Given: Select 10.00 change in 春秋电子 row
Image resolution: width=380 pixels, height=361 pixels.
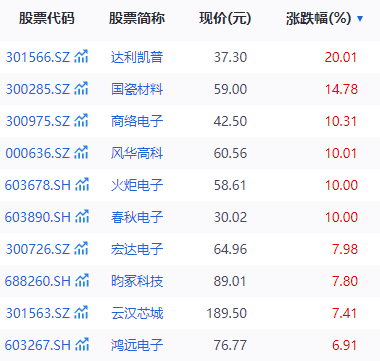Looking at the screenshot, I should point(341,217).
